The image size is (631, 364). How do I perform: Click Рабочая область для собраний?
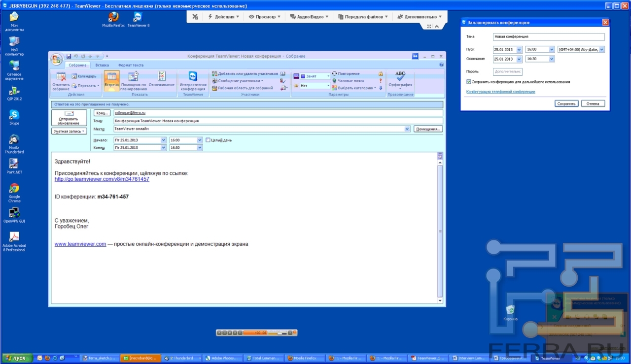click(242, 88)
